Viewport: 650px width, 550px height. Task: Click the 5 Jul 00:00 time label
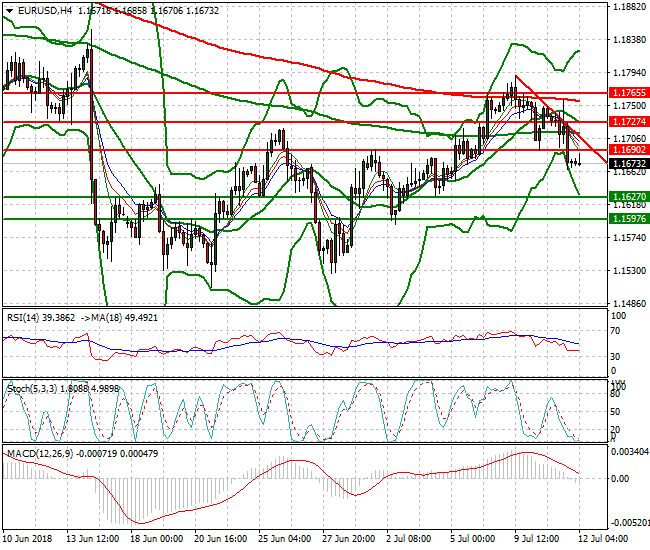[473, 539]
